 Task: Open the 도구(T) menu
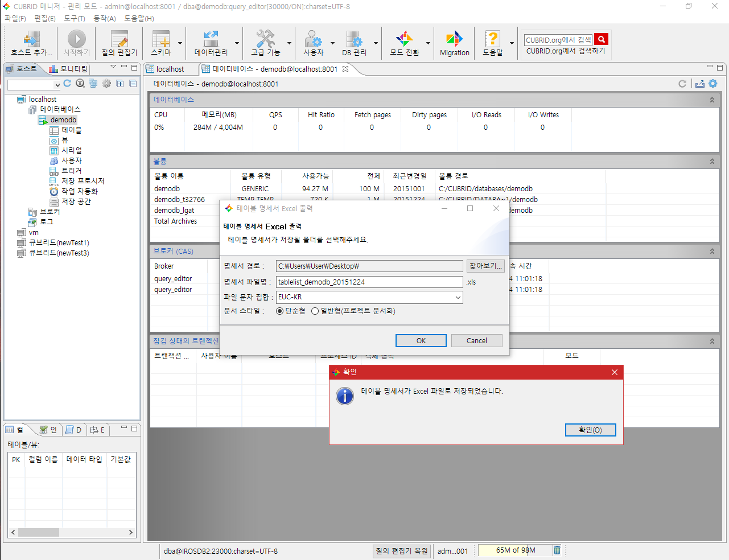coord(75,18)
